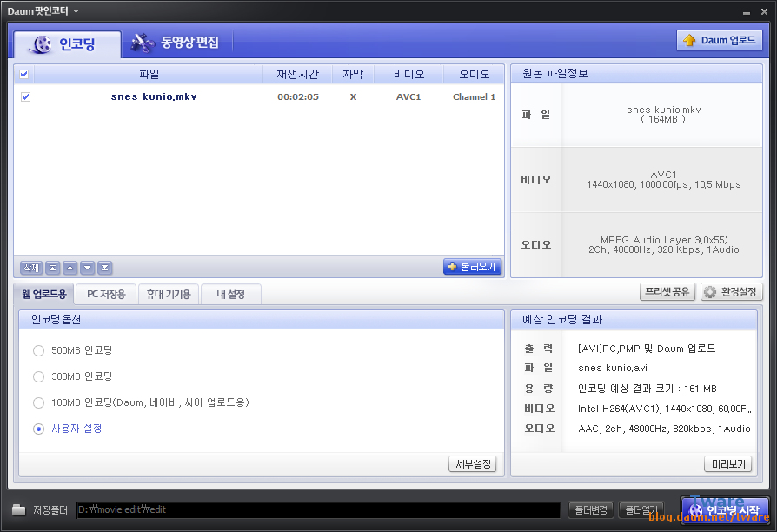
Task: Click the 비디오 column header
Action: tap(408, 75)
